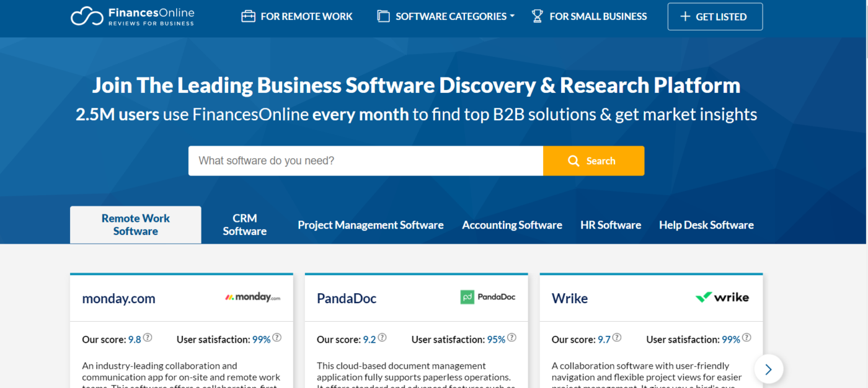This screenshot has height=388, width=868.
Task: Click the Get Listed button
Action: tap(714, 17)
